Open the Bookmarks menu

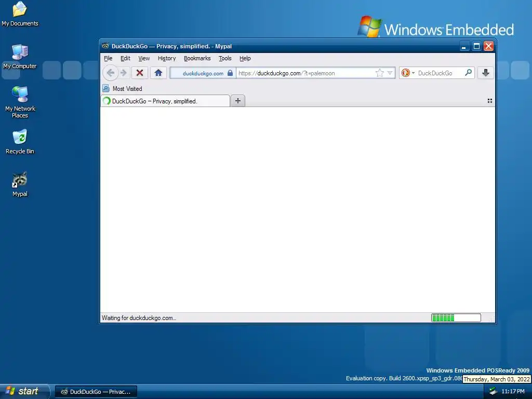(197, 58)
